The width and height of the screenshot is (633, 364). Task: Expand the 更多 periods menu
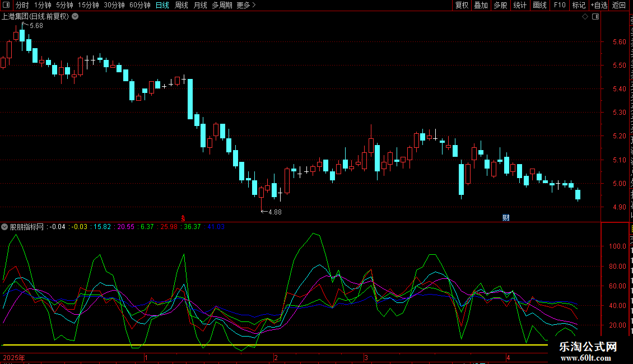246,5
